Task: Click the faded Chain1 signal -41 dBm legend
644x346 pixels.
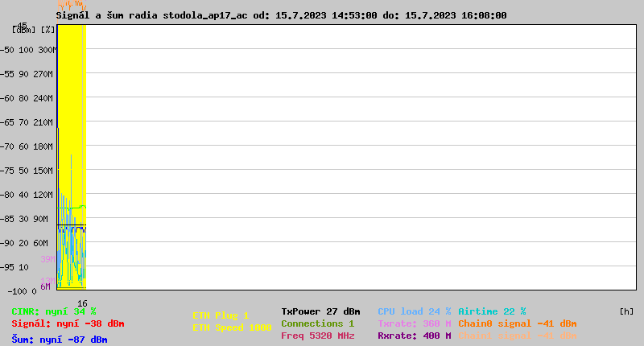Action: [518, 336]
